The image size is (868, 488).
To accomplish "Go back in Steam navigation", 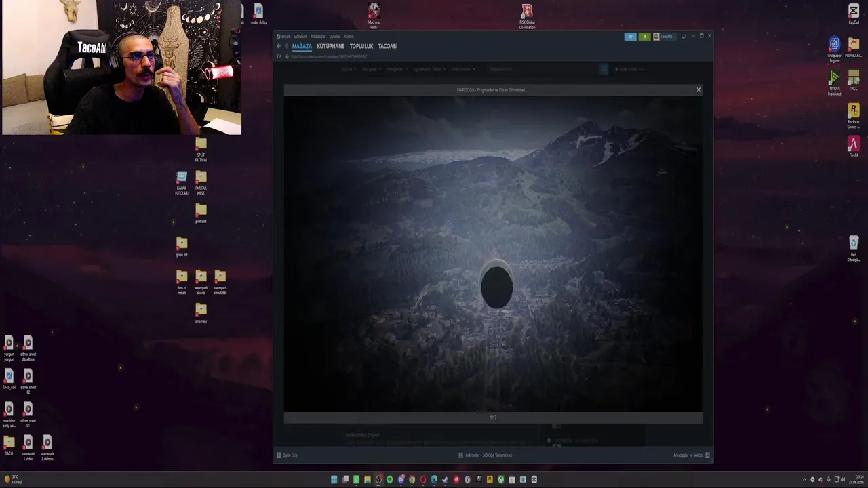I will point(279,46).
